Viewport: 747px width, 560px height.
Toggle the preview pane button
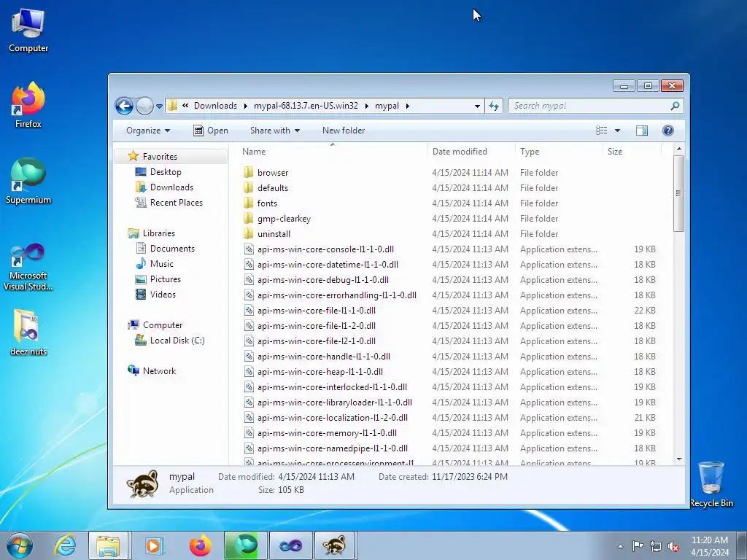click(642, 131)
